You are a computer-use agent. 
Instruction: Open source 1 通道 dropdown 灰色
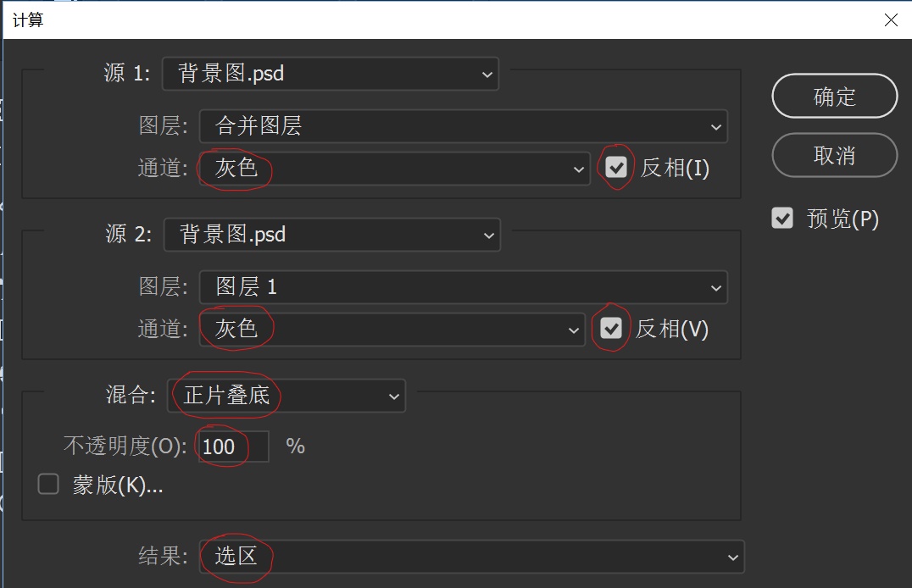395,169
